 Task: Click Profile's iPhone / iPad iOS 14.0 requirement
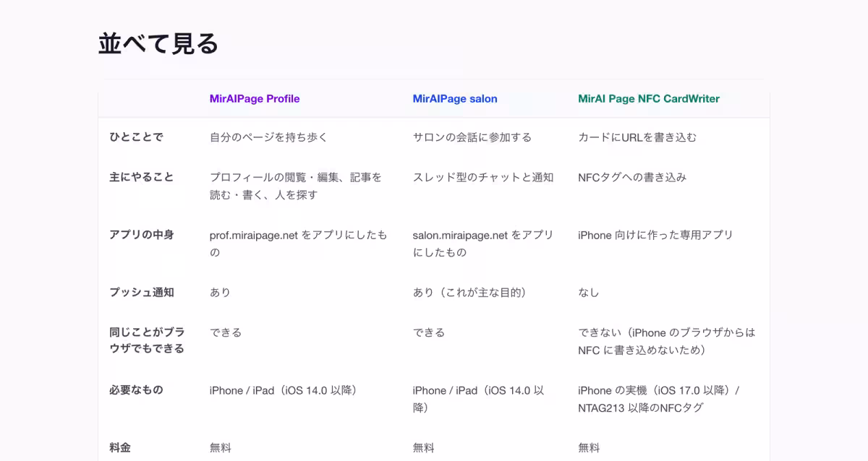click(x=284, y=390)
